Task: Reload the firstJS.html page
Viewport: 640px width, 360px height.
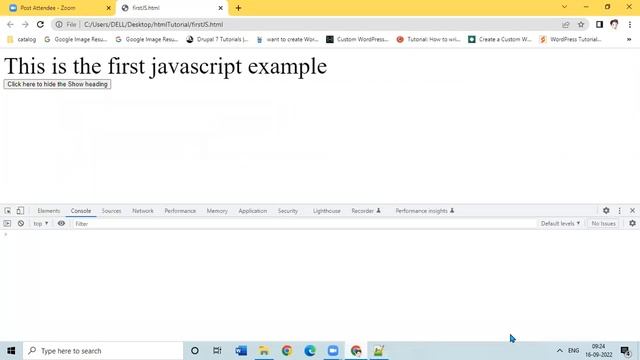Action: (x=40, y=24)
